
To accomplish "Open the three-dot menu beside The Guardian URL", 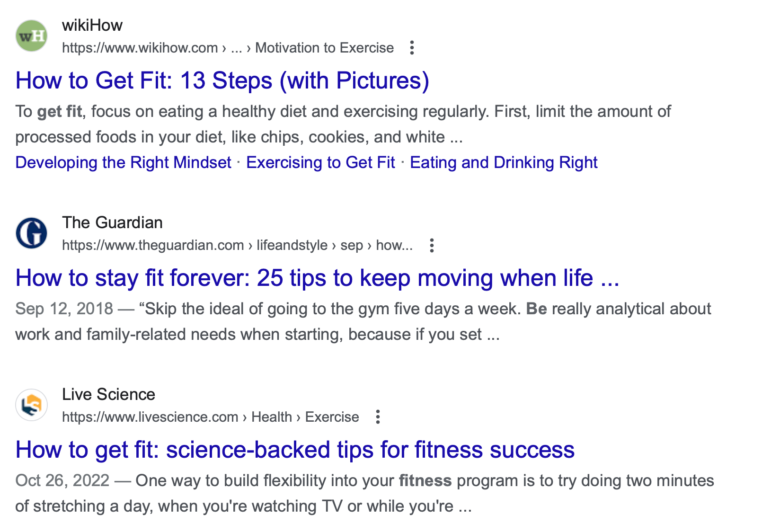I will coord(432,245).
